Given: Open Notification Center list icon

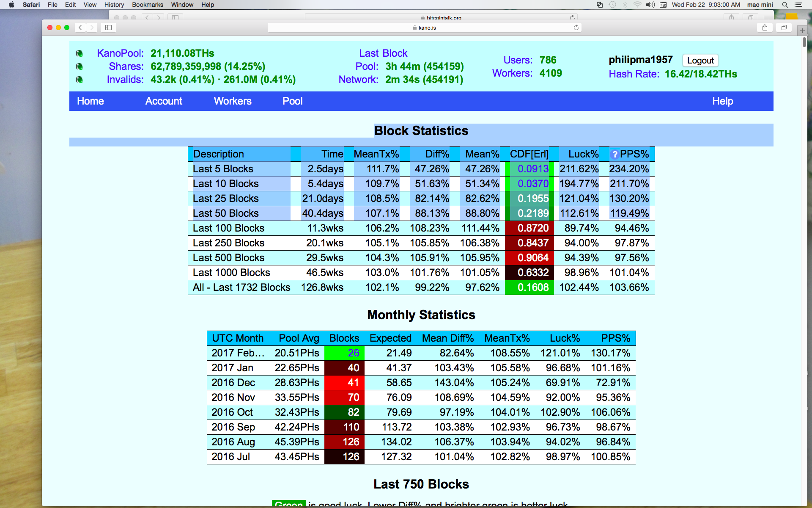Looking at the screenshot, I should click(x=798, y=5).
